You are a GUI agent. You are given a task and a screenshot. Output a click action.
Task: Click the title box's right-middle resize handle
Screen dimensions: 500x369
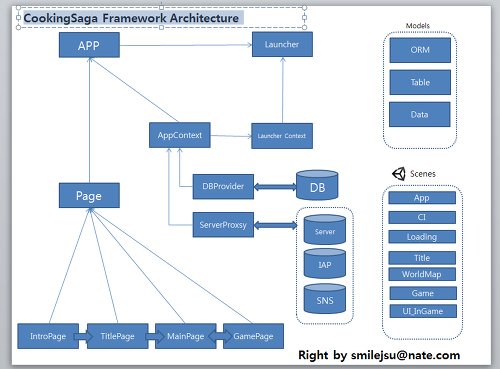(304, 17)
